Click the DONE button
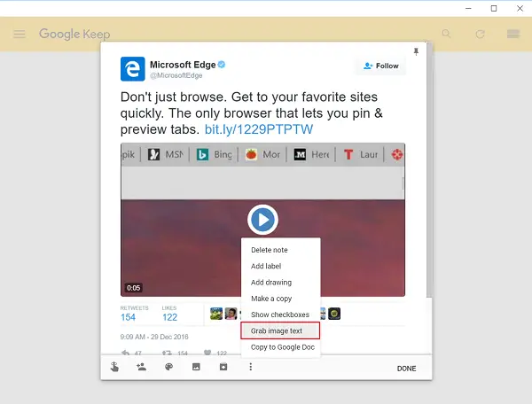Image resolution: width=532 pixels, height=404 pixels. point(406,369)
